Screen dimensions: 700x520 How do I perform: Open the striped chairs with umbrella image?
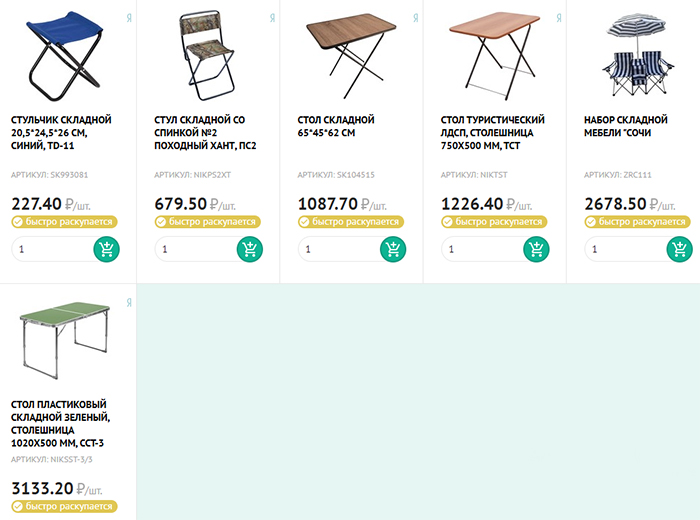click(638, 54)
